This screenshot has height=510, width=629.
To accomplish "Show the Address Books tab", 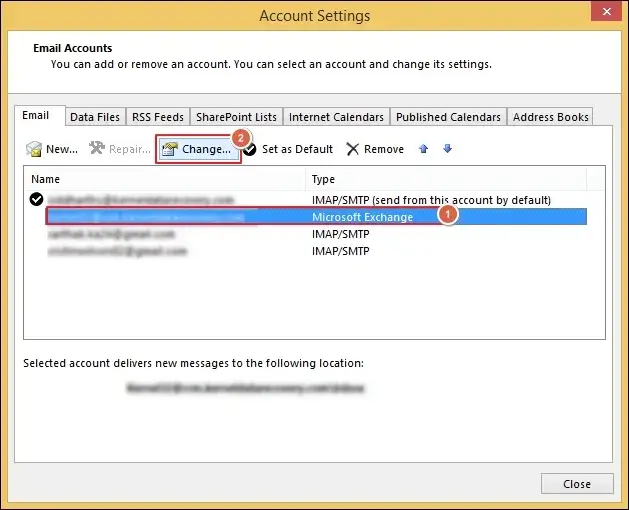I will (551, 117).
